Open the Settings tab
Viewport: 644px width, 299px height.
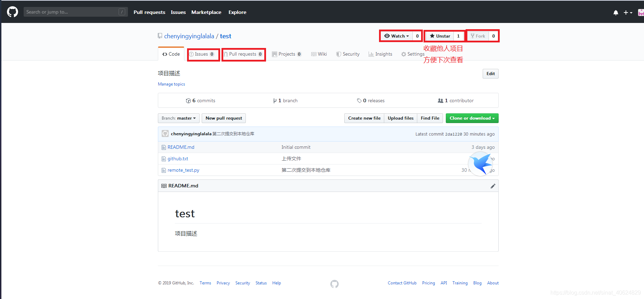coord(413,54)
